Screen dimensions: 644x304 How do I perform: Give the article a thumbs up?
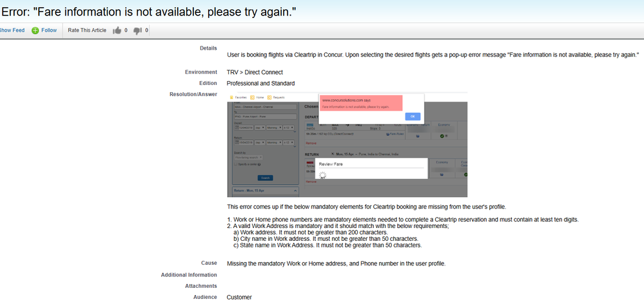tap(117, 30)
